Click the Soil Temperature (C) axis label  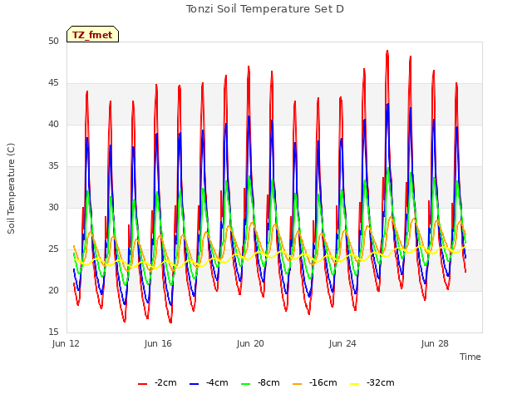click(x=11, y=189)
